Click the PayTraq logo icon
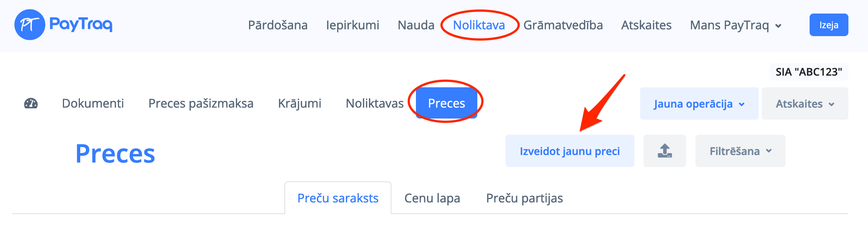The height and width of the screenshot is (225, 868). (30, 25)
